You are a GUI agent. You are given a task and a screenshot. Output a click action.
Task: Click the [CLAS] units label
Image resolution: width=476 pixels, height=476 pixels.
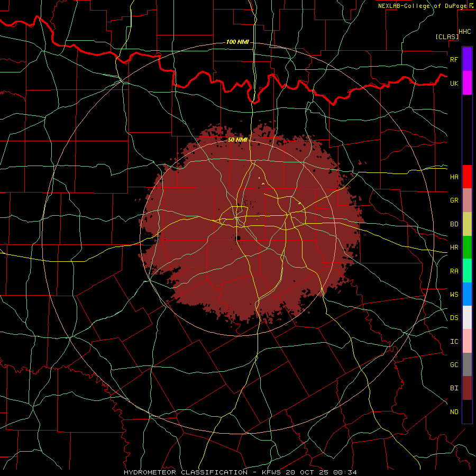click(x=447, y=36)
